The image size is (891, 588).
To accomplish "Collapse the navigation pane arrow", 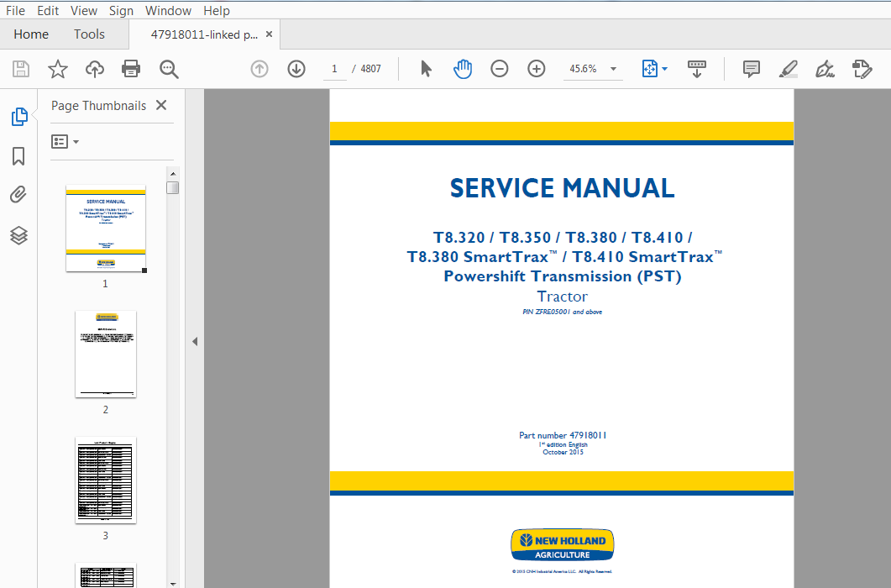I will click(195, 342).
